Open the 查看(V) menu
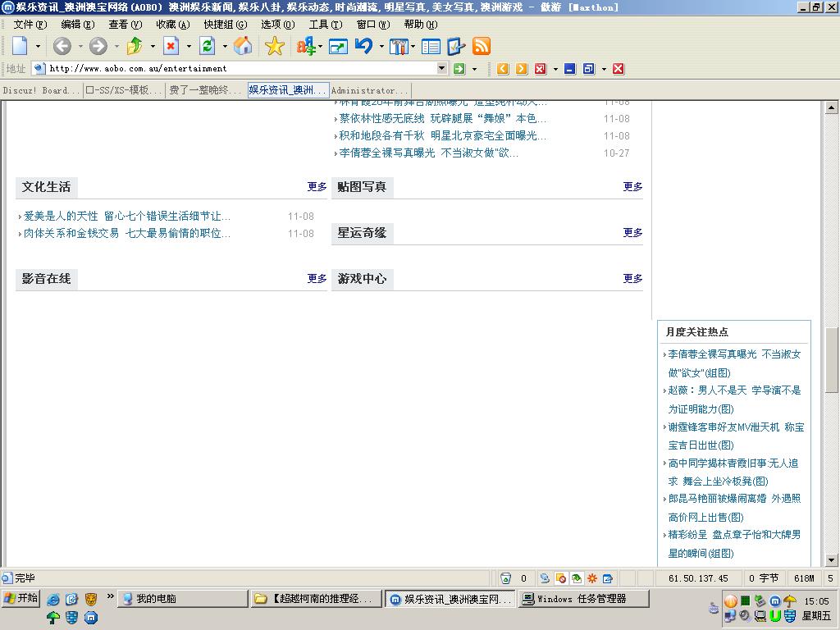Viewport: 840px width, 630px height. (126, 25)
